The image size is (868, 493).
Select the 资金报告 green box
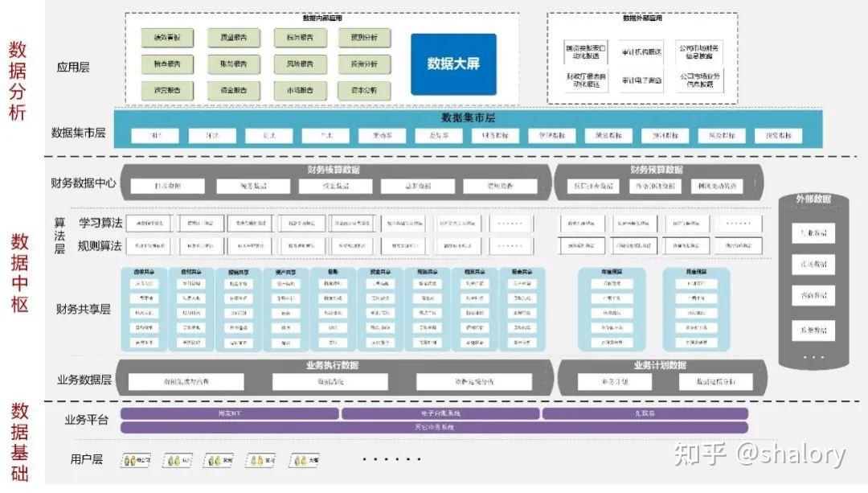234,90
